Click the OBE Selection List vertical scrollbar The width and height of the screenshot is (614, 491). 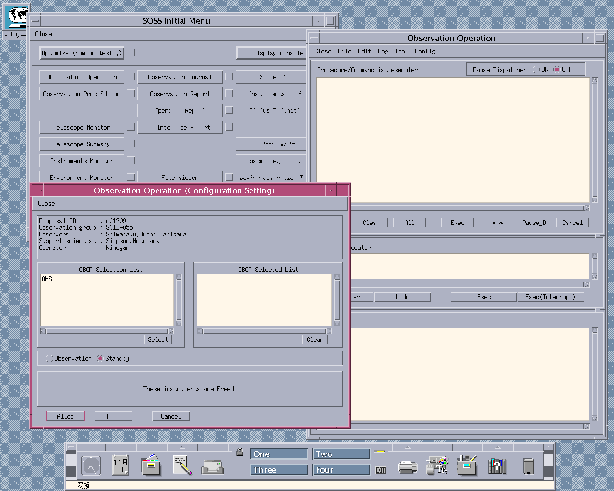pyautogui.click(x=179, y=300)
